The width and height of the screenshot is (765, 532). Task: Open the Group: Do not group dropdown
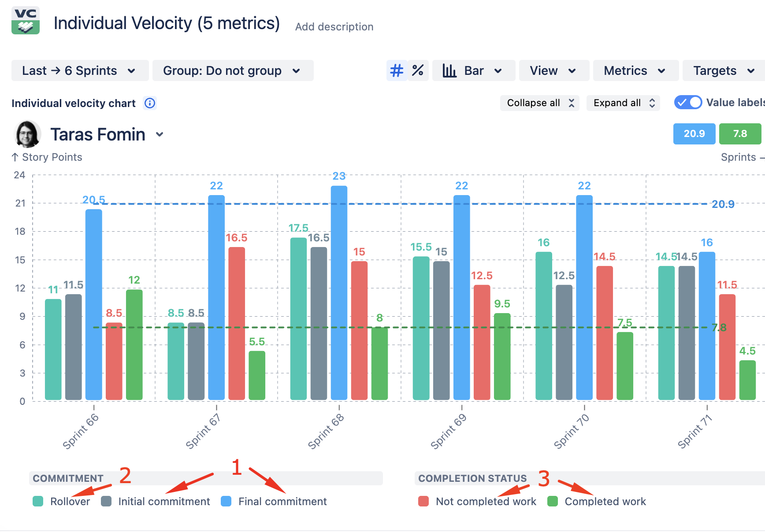click(233, 70)
